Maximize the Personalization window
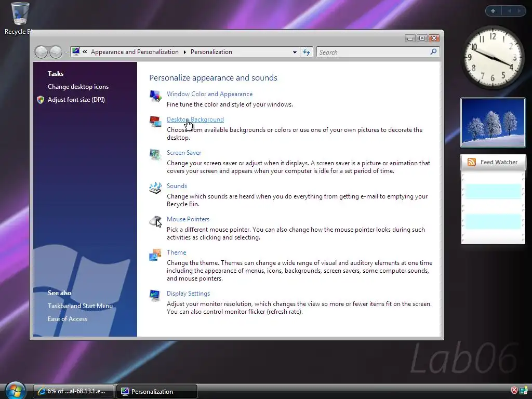The width and height of the screenshot is (532, 399). tap(422, 38)
